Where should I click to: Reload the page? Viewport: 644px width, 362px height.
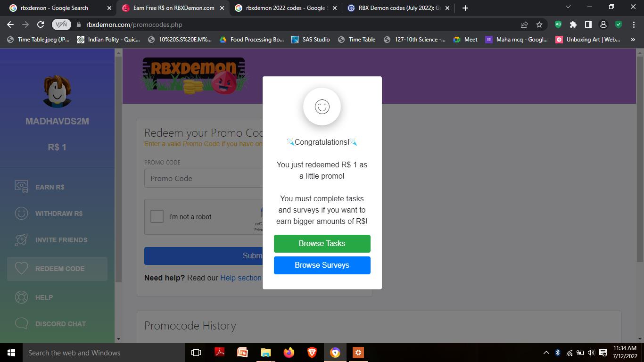coord(41,25)
